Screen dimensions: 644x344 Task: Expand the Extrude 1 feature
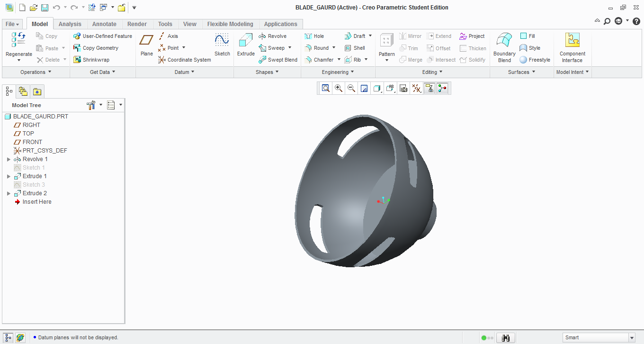tap(9, 176)
